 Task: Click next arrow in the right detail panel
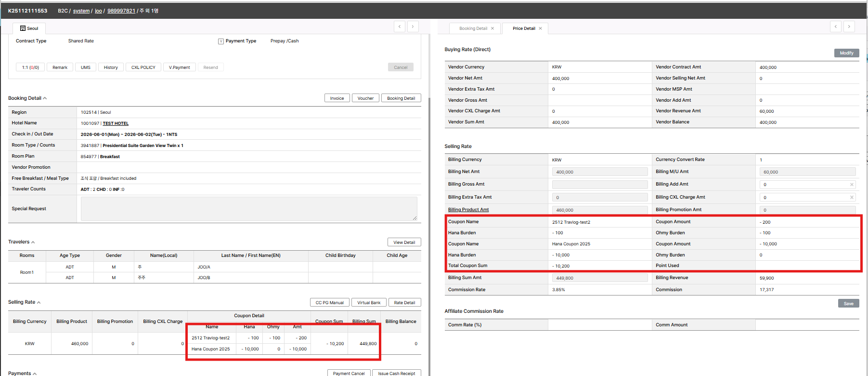849,27
